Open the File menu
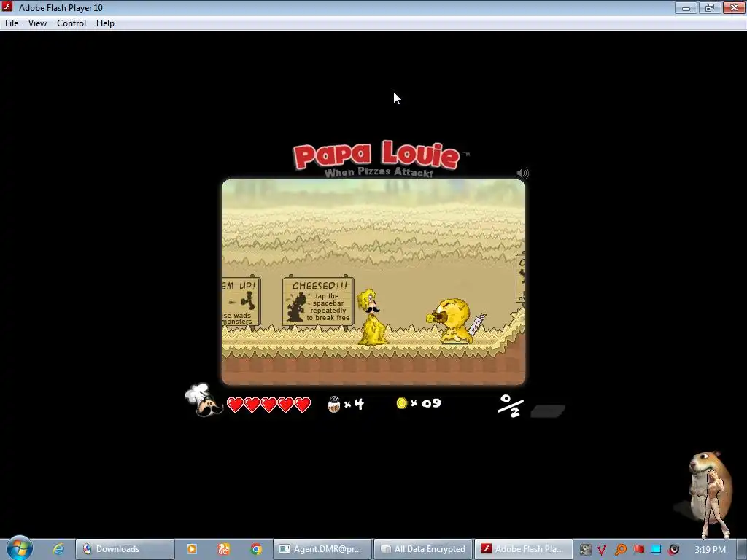Image resolution: width=747 pixels, height=560 pixels. [12, 23]
